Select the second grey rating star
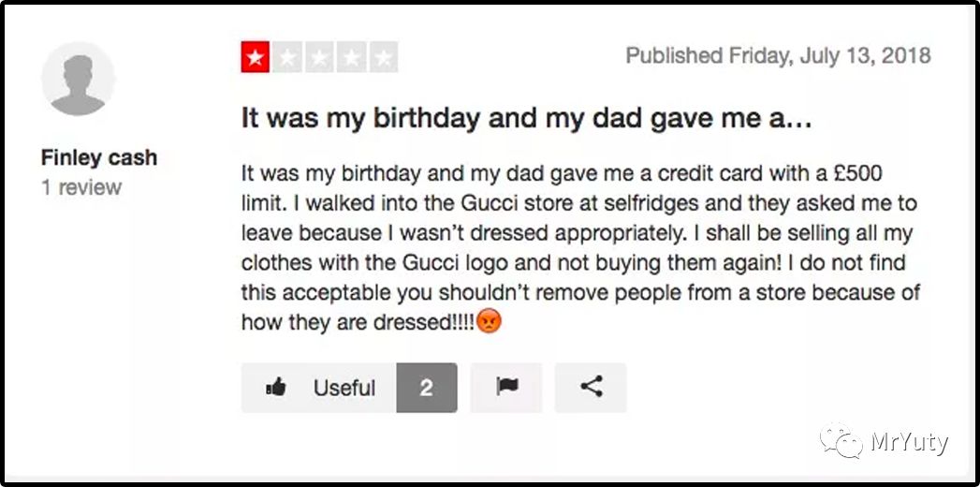Image resolution: width=980 pixels, height=487 pixels. (x=287, y=58)
